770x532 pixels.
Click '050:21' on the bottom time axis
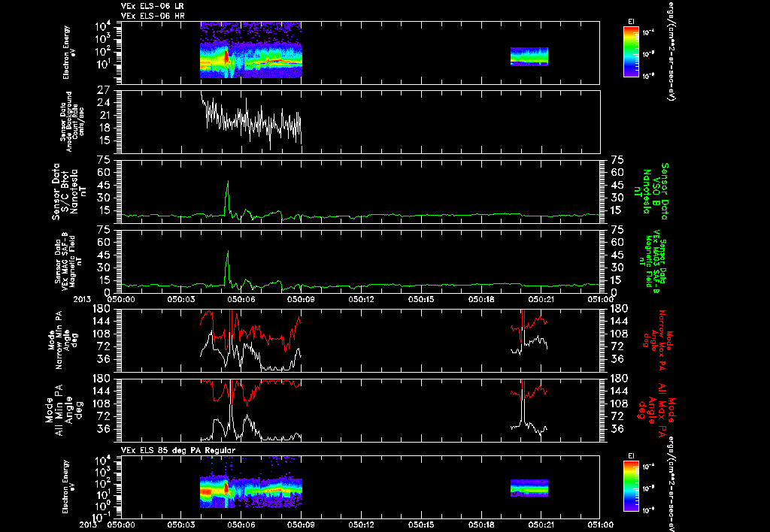tap(541, 524)
